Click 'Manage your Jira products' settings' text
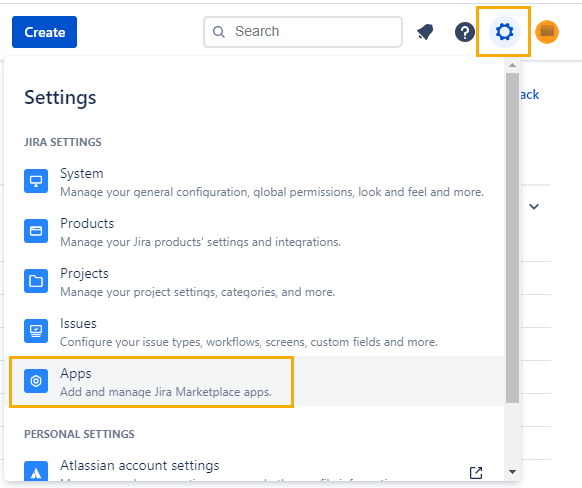 click(x=200, y=242)
